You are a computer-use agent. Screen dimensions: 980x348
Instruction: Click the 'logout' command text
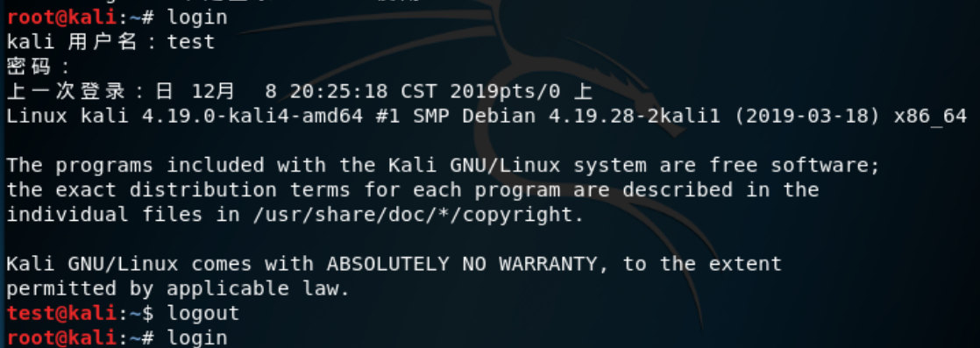[203, 314]
